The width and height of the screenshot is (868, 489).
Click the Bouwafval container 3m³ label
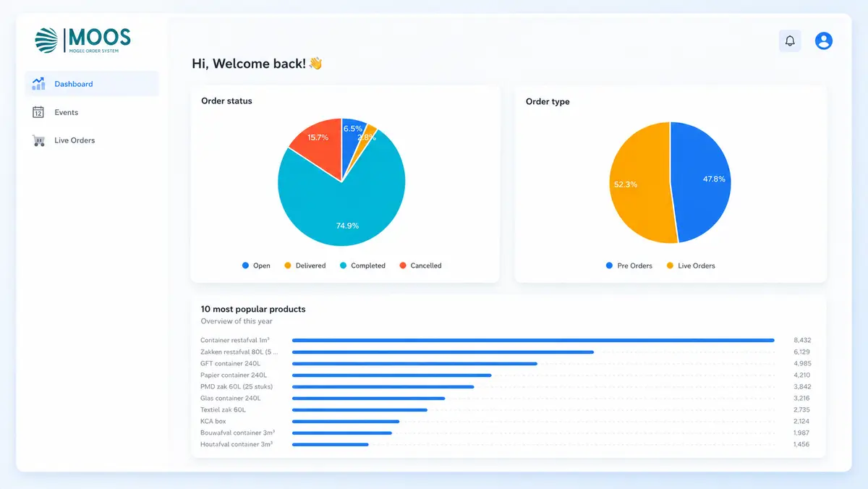coord(237,433)
